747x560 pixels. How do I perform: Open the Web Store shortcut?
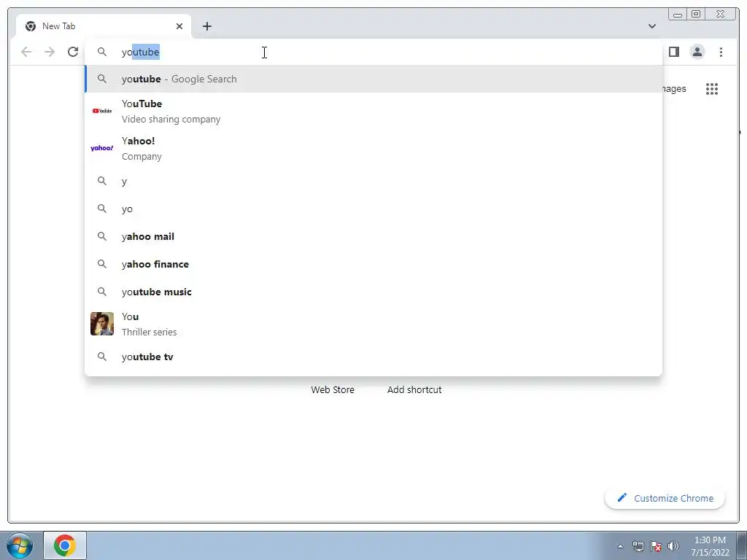[333, 389]
